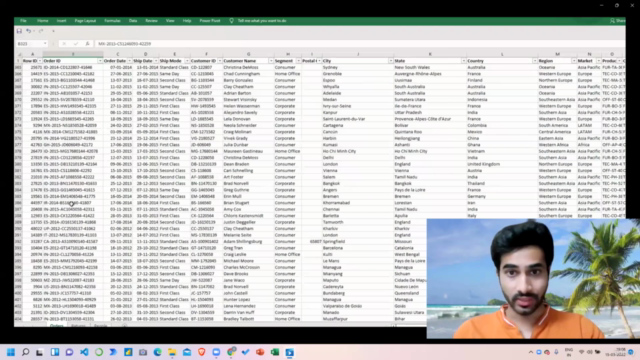Open Excel from taskbar
Viewport: 640px width, 360px height.
pyautogui.click(x=275, y=352)
